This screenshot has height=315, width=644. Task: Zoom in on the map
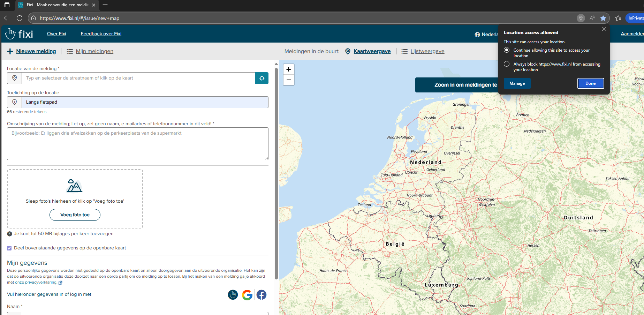pos(288,69)
